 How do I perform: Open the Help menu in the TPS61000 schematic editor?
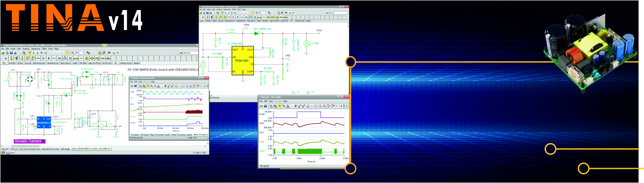(x=244, y=10)
